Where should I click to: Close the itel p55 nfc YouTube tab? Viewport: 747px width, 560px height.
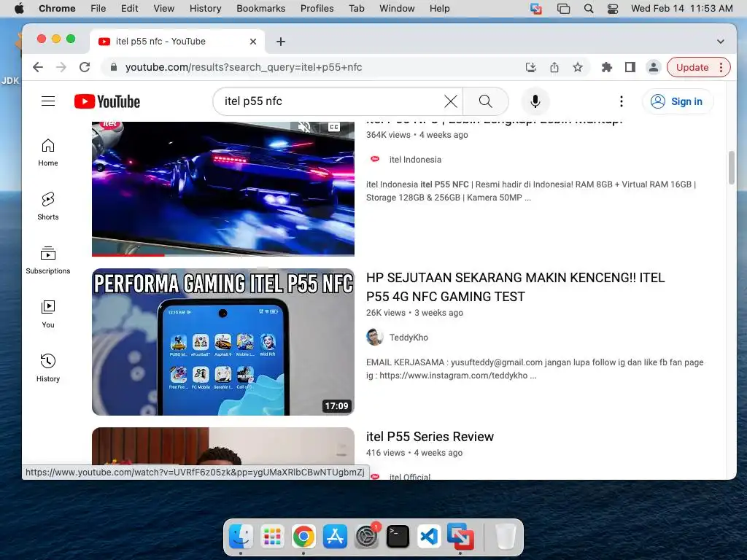[253, 42]
